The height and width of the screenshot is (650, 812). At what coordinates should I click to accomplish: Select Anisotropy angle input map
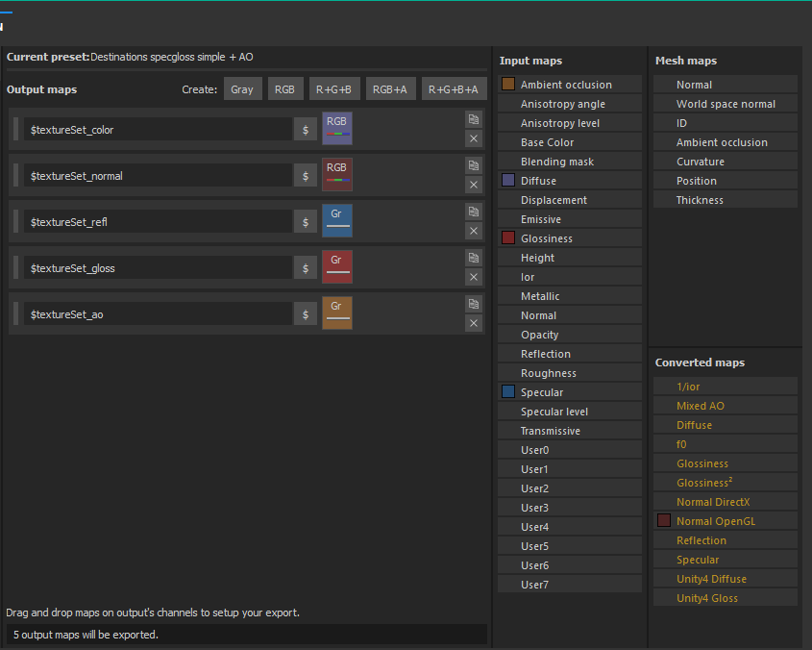tap(570, 103)
